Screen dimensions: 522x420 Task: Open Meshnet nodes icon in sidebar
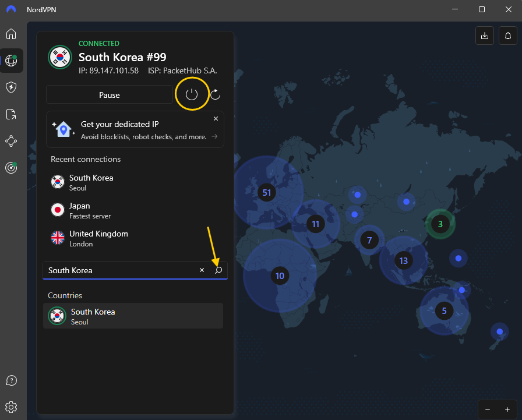[11, 141]
